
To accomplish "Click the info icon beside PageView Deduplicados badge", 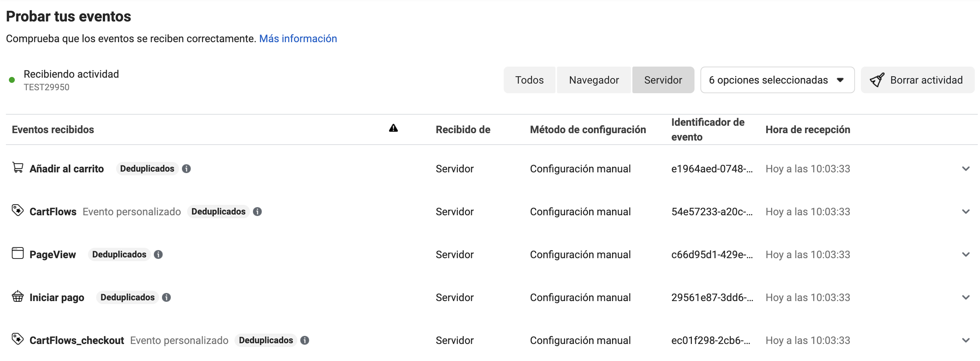I will (158, 255).
